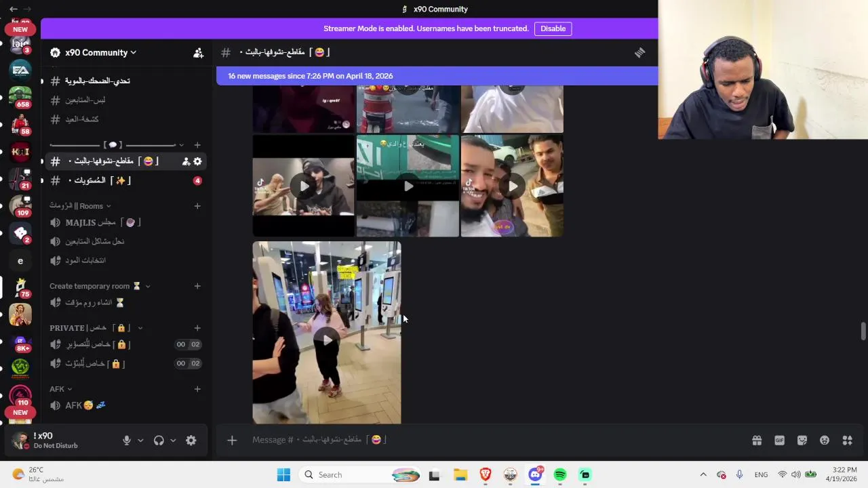Screen dimensions: 868x488
Task: Open File Explorer from the taskbar
Action: [460, 474]
